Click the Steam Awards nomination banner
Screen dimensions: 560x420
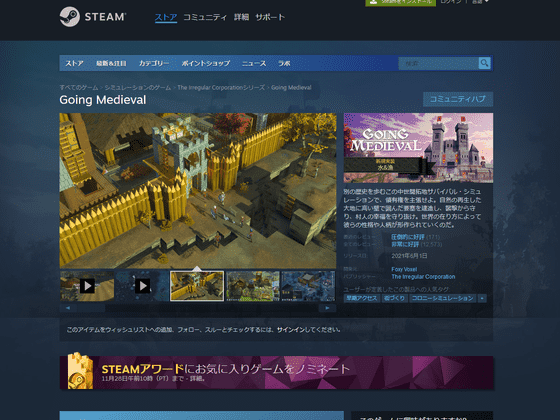pyautogui.click(x=277, y=372)
